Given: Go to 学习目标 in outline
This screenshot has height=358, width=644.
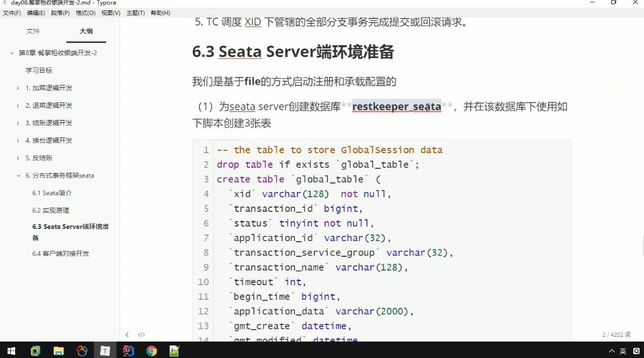Looking at the screenshot, I should 39,70.
